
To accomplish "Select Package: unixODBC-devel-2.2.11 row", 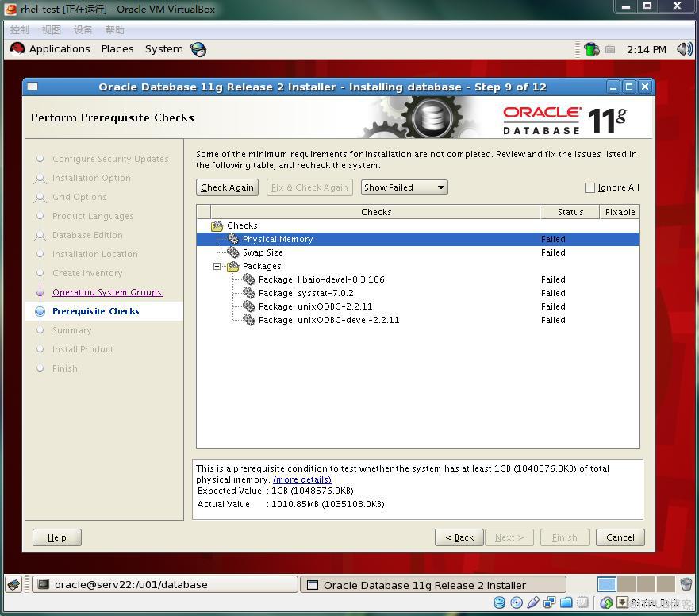I will (x=418, y=320).
